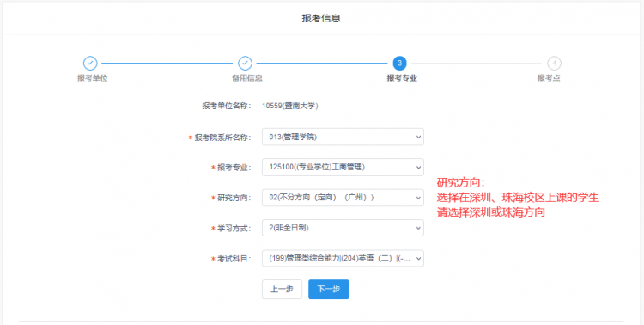
Task: Click the 10559(暨南大学) unit name text
Action: [290, 106]
